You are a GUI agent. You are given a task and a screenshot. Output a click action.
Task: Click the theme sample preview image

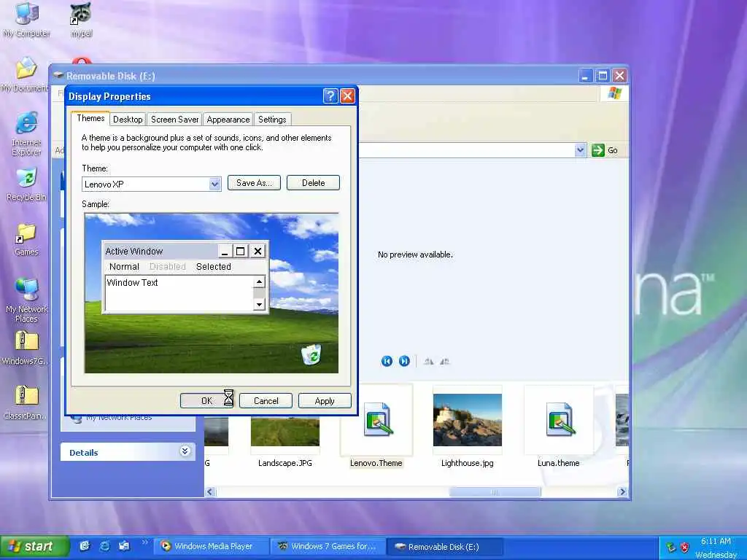point(212,293)
